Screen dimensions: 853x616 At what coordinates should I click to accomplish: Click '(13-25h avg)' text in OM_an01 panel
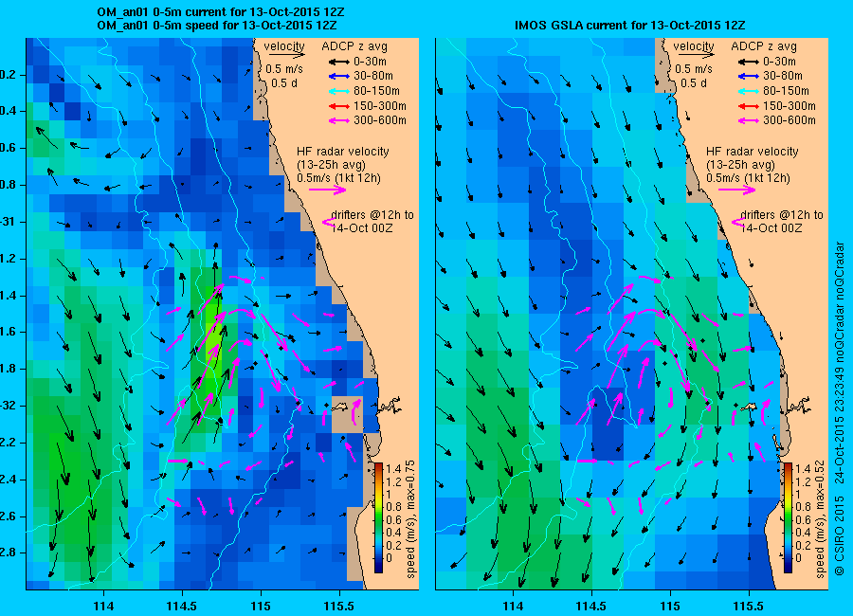click(x=331, y=165)
